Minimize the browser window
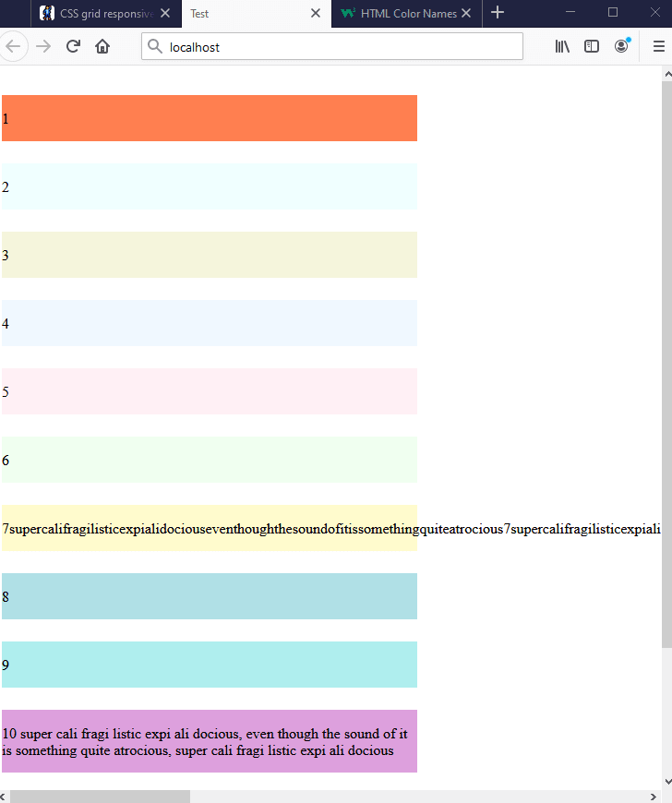Screen dimensions: 672x803 click(570, 12)
